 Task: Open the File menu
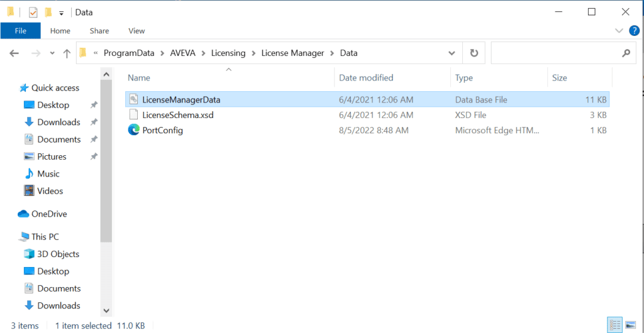pyautogui.click(x=20, y=31)
